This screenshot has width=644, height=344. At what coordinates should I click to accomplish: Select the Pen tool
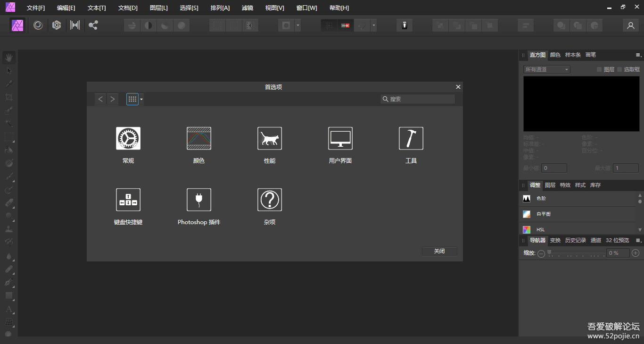coord(9,283)
